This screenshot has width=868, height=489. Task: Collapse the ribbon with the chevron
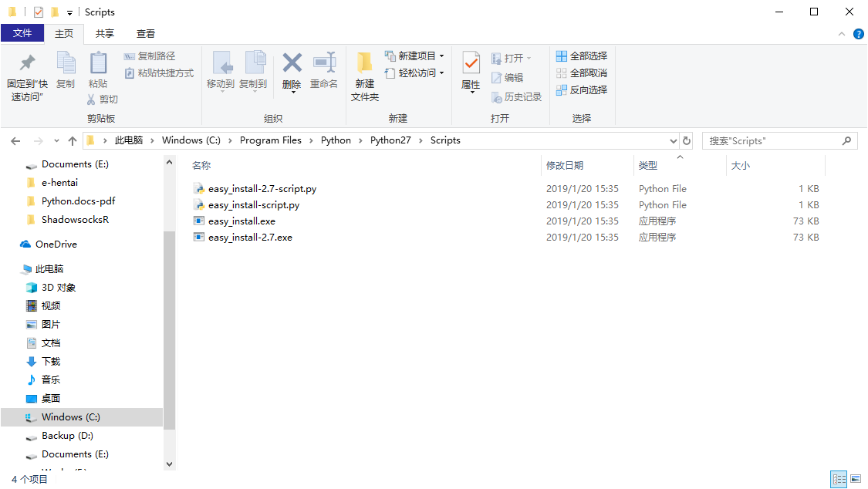click(842, 34)
